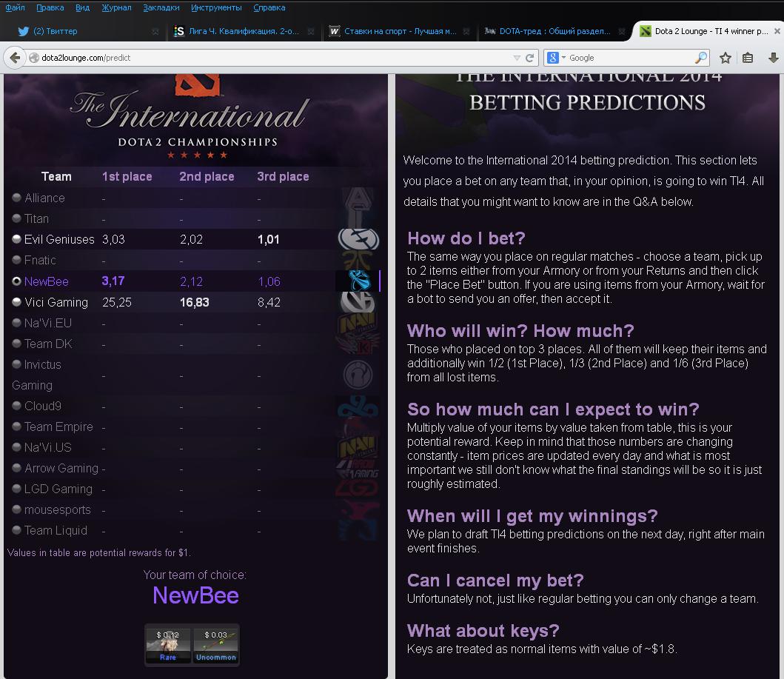Switch to DOTA-тред tab
Screen dimensions: 784x679
(555, 31)
